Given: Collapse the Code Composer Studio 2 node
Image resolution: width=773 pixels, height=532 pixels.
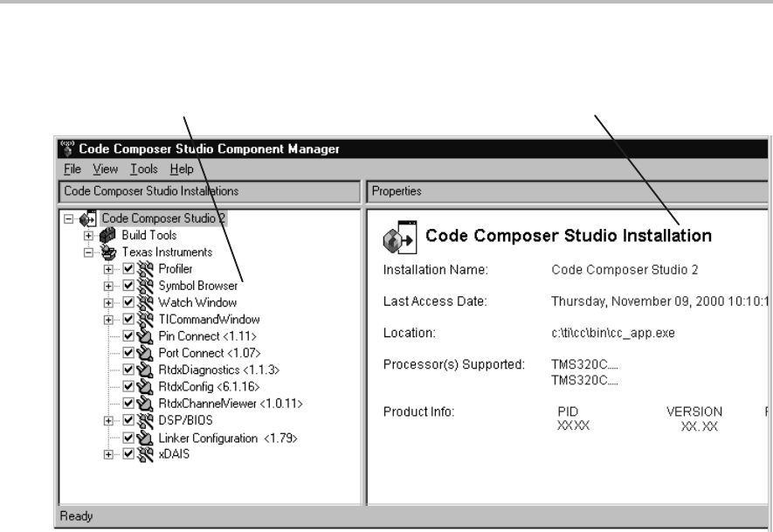Looking at the screenshot, I should tap(68, 219).
